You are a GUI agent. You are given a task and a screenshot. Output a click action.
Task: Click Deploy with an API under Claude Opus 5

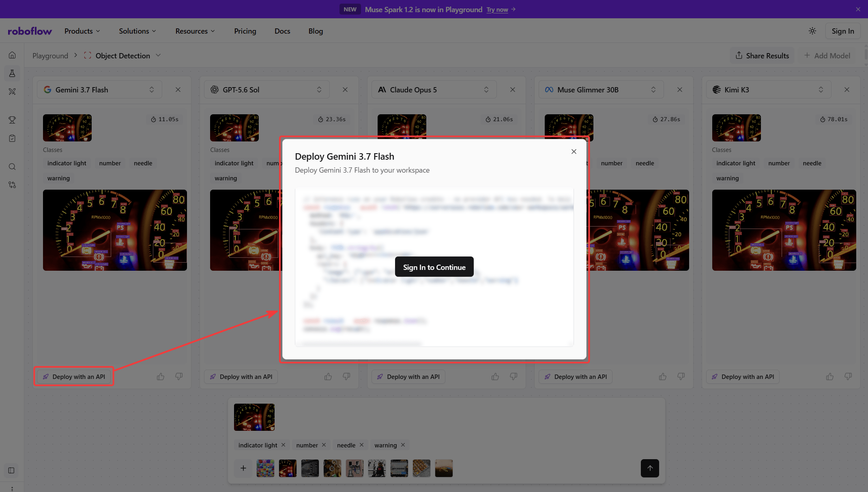pyautogui.click(x=408, y=376)
